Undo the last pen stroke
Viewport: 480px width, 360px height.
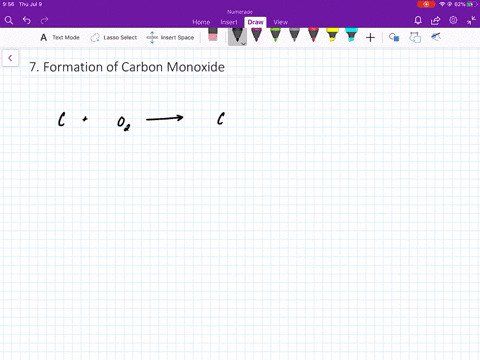(x=27, y=20)
